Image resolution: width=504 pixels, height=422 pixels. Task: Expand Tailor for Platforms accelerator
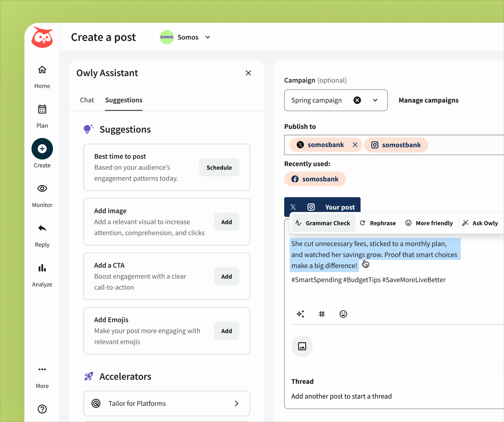click(167, 404)
